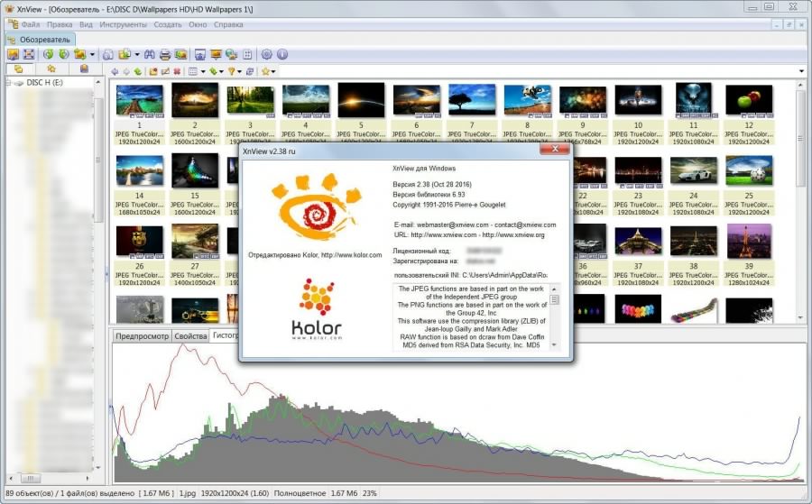Switch to fullscreen view via toolbar icon
812x504 pixels.
pyautogui.click(x=29, y=54)
